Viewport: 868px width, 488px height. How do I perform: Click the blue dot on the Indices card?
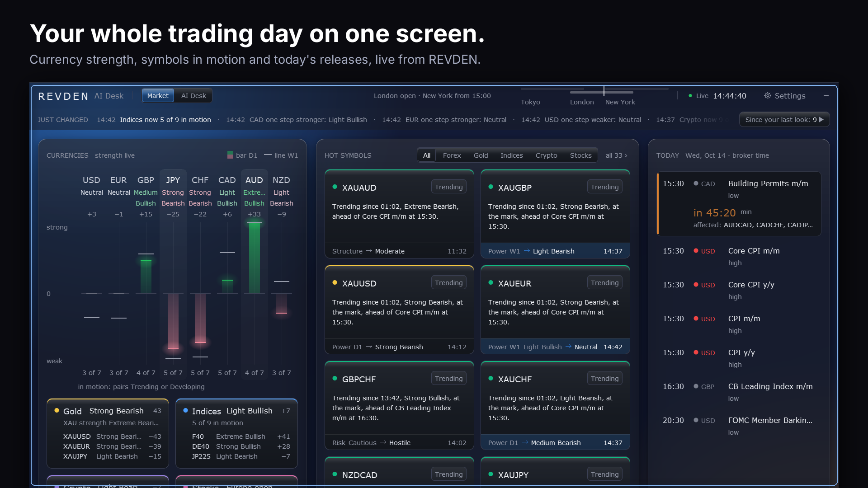click(186, 410)
